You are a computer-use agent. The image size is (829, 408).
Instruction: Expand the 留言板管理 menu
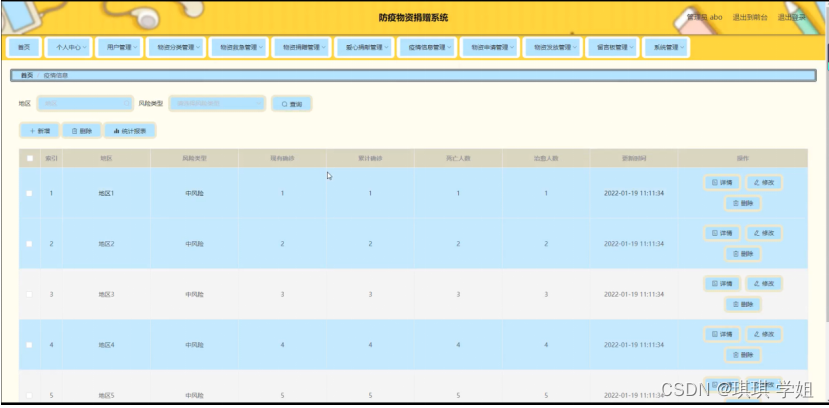pos(612,47)
